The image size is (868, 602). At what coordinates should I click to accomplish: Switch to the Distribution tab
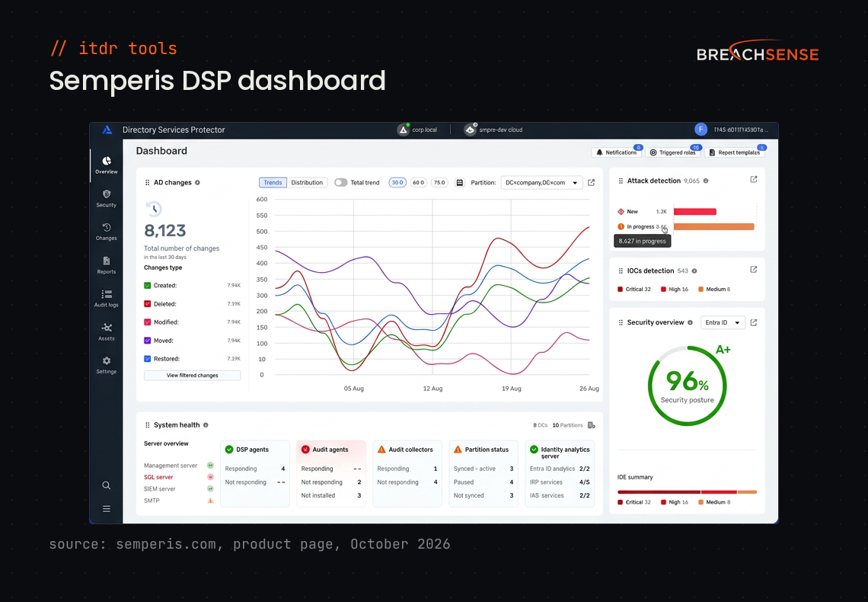click(x=307, y=183)
